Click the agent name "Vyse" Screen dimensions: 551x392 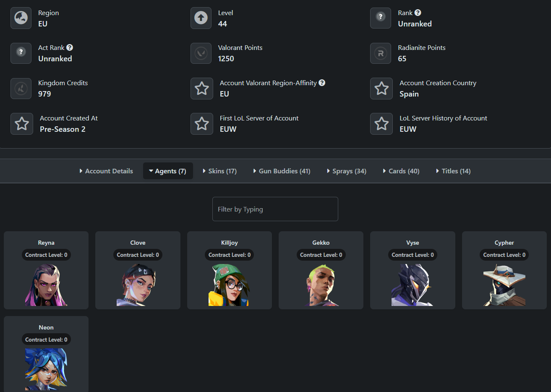413,243
